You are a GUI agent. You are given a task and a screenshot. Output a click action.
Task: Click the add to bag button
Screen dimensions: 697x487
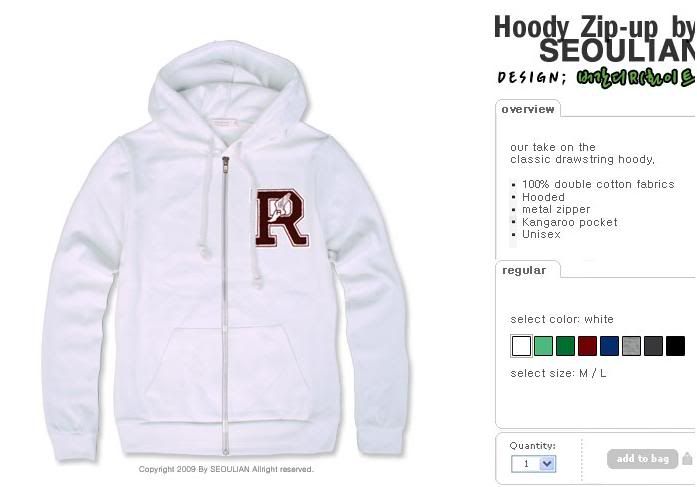click(x=642, y=459)
